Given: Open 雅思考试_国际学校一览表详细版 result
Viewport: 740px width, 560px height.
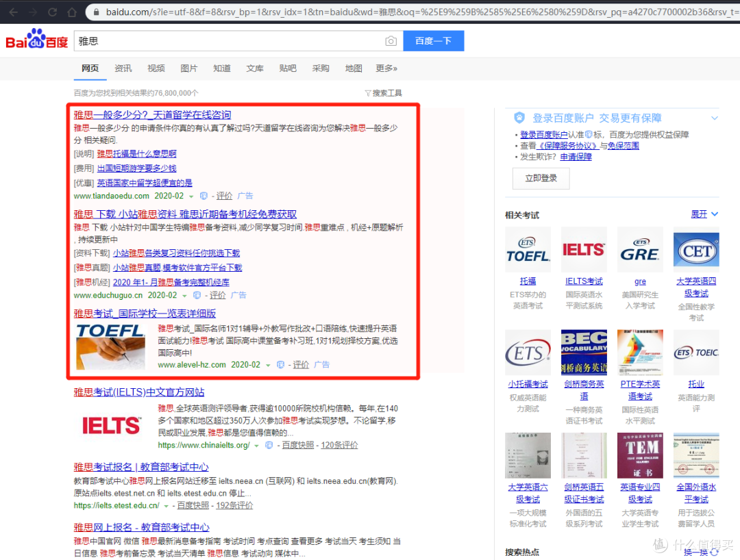Looking at the screenshot, I should [x=145, y=314].
